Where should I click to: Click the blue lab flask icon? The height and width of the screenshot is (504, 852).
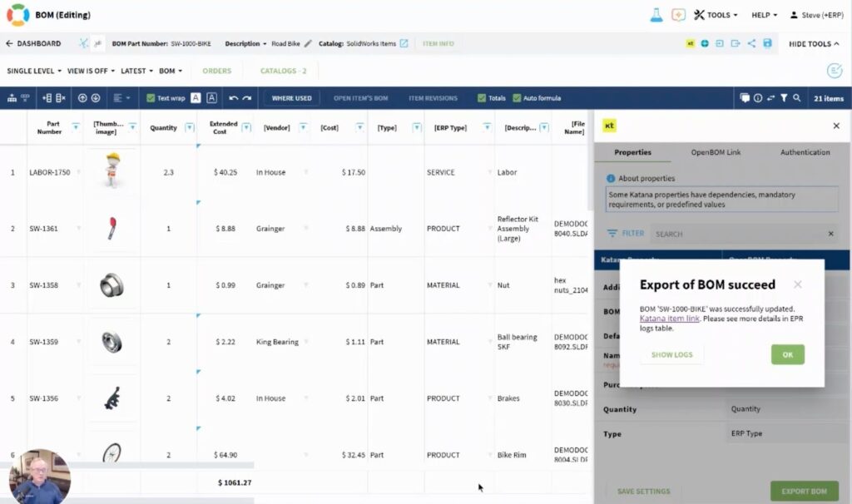[656, 15]
